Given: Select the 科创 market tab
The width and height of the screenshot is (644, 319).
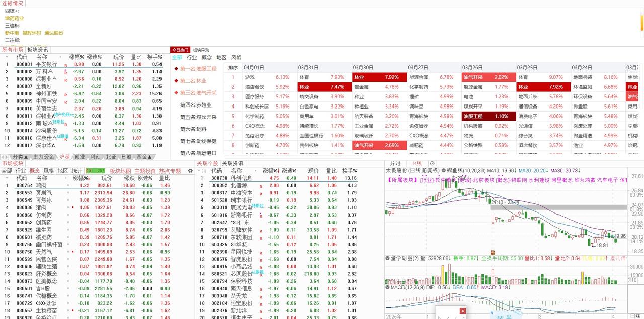Looking at the screenshot, I should (95, 157).
